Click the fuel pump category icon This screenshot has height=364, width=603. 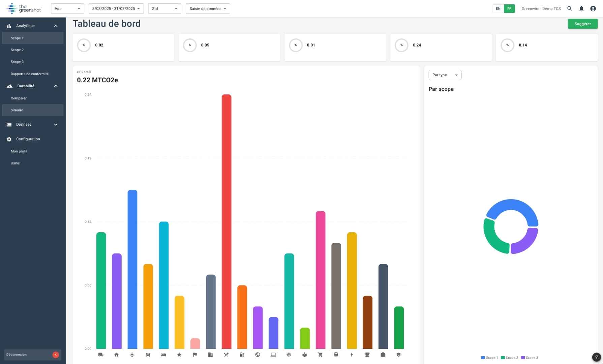pyautogui.click(x=242, y=355)
